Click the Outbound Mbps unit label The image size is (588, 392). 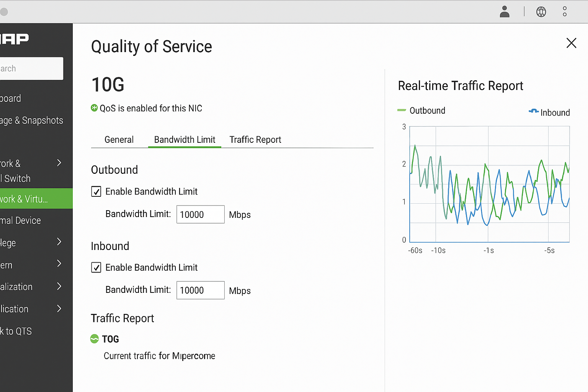coord(240,215)
